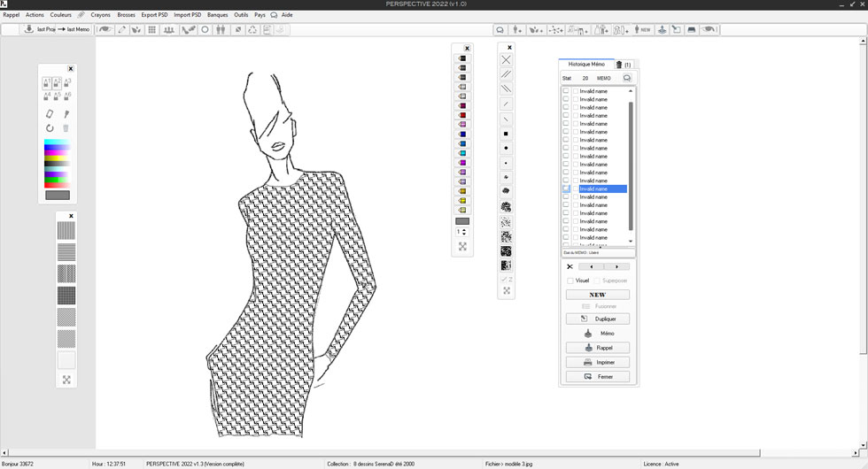
Task: Click the rotate arrow icon in left panel
Action: coord(50,128)
